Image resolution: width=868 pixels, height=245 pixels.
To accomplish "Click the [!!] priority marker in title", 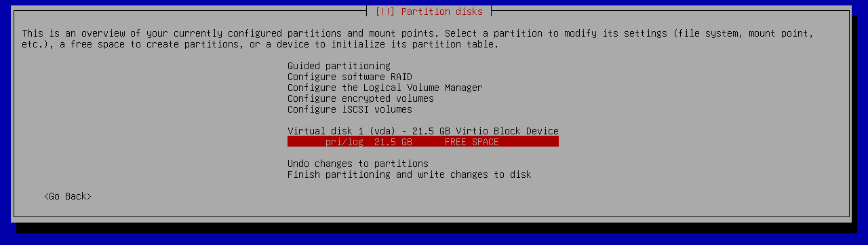I will [x=385, y=12].
